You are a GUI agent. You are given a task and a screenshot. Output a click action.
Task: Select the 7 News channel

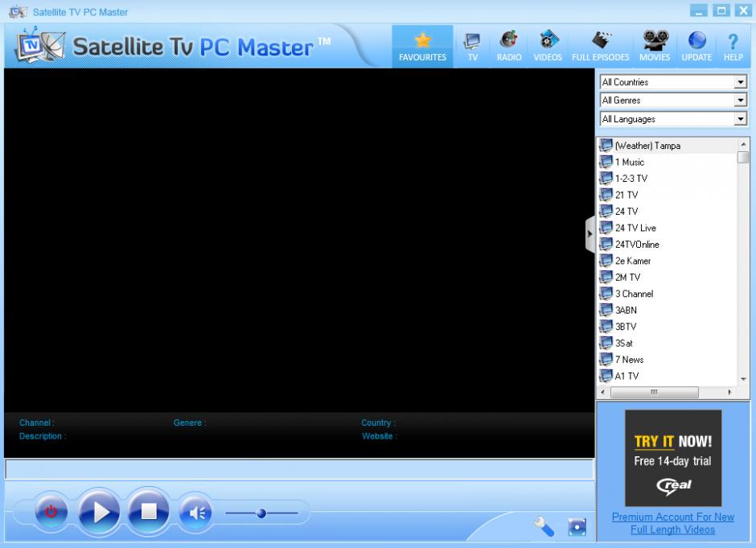coord(668,360)
